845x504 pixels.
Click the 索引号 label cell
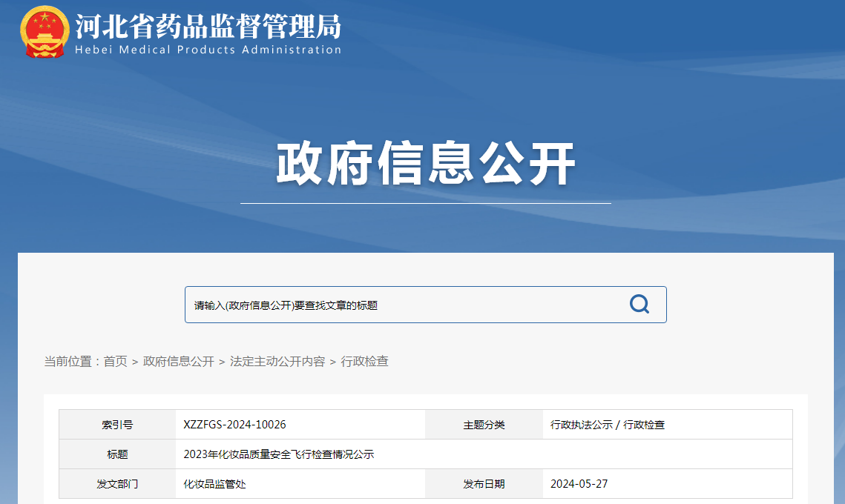click(x=117, y=425)
